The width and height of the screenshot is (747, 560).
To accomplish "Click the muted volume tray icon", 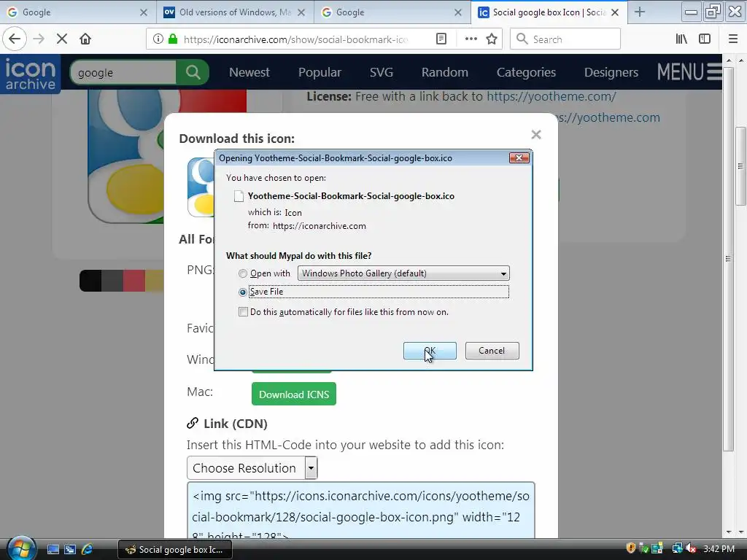I will tap(691, 548).
